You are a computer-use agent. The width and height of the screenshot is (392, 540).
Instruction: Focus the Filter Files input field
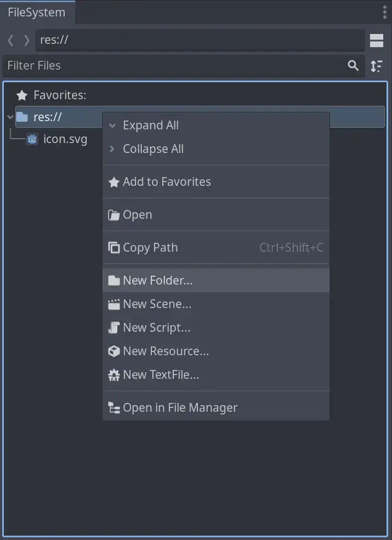coord(175,66)
